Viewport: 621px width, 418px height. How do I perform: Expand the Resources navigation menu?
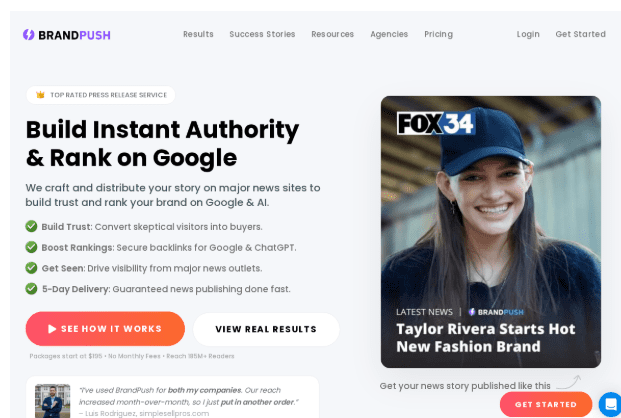pos(333,34)
